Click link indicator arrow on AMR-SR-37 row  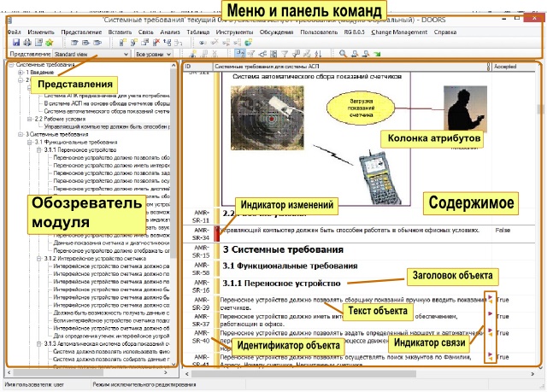pos(490,313)
